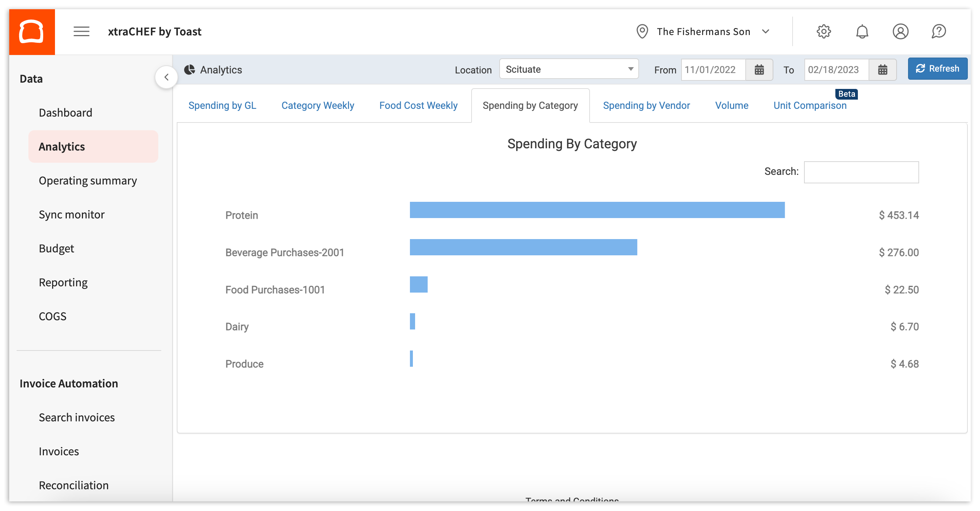
Task: Open application settings gear
Action: click(x=824, y=32)
